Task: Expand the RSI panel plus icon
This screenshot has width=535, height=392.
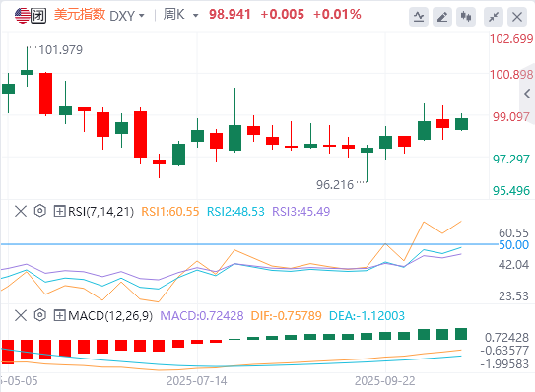Action: click(x=59, y=211)
